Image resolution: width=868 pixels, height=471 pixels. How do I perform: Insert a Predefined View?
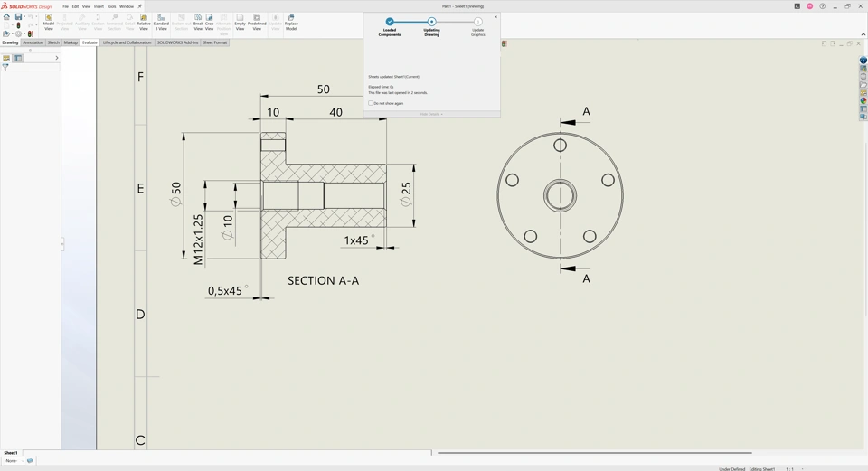pos(257,22)
